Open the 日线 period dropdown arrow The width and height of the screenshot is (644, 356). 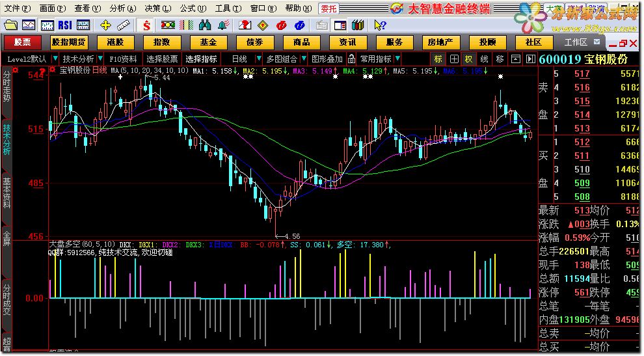pos(258,59)
